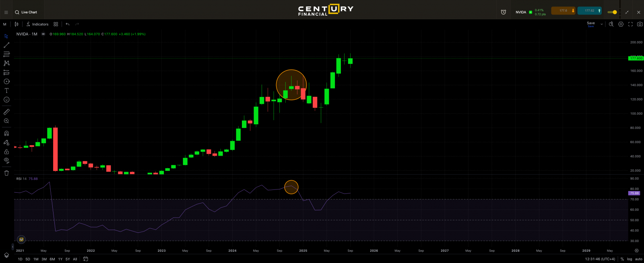The image size is (644, 263).
Task: Undo the last chart action
Action: [68, 24]
